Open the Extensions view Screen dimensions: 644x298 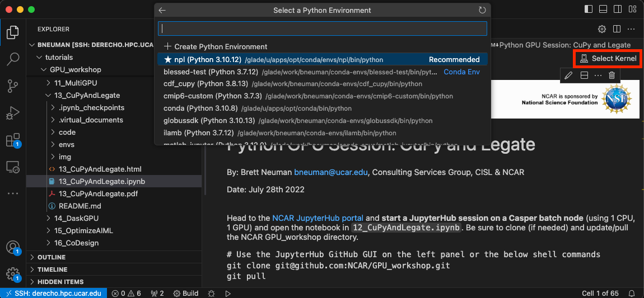point(12,140)
